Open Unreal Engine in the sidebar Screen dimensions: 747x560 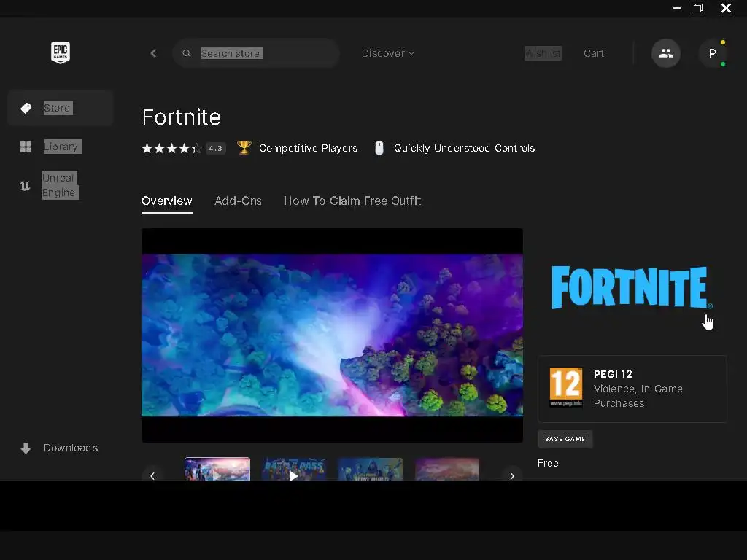tap(60, 185)
